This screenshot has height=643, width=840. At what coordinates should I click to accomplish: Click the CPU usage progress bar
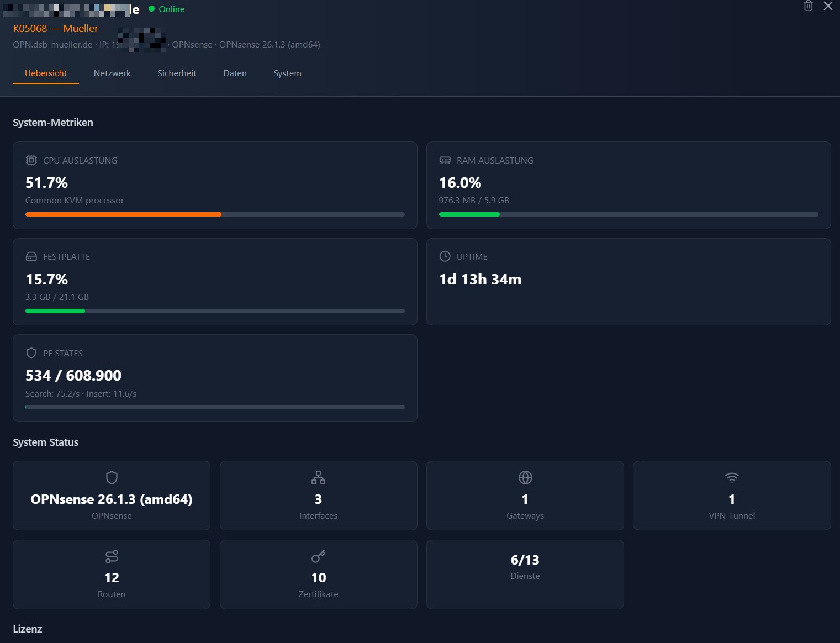point(215,214)
